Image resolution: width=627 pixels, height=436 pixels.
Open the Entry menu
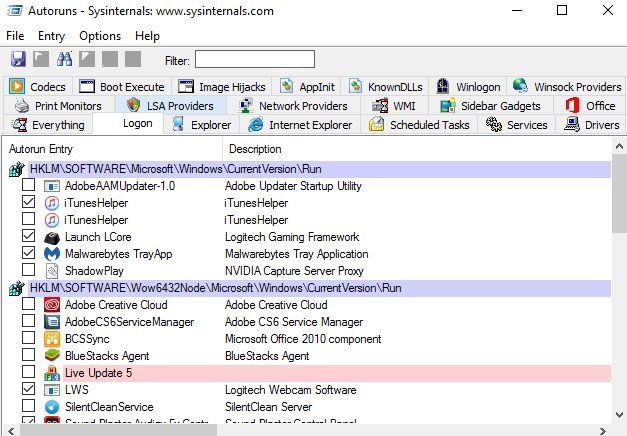[51, 36]
